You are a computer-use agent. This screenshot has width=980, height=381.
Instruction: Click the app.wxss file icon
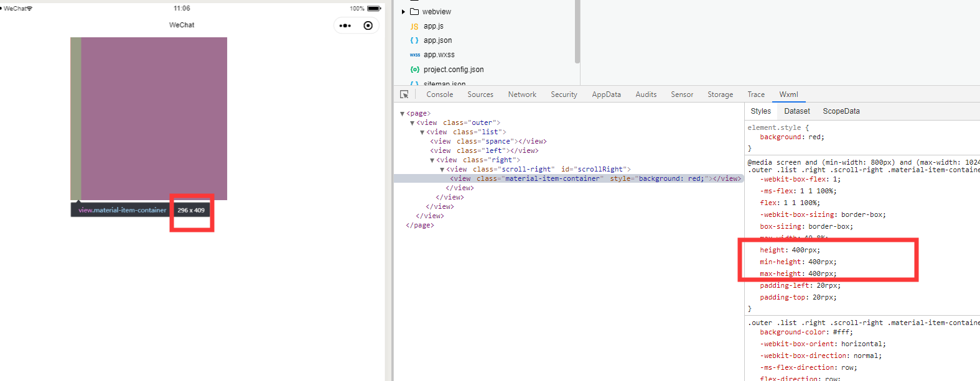coord(414,55)
